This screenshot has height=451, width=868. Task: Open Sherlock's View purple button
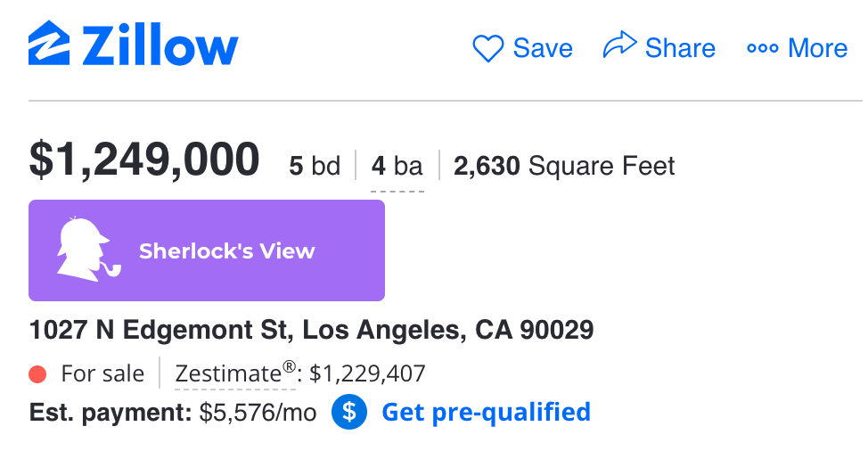point(207,250)
